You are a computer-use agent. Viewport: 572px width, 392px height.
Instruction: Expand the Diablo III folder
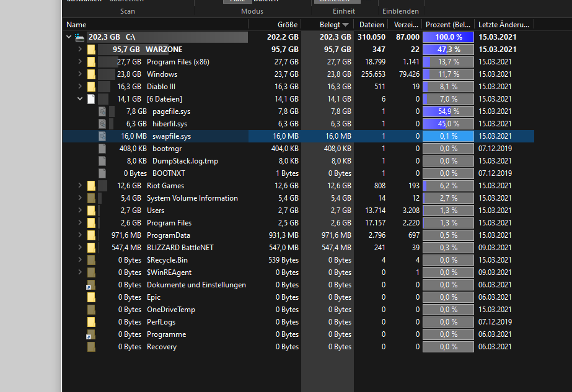coord(80,87)
